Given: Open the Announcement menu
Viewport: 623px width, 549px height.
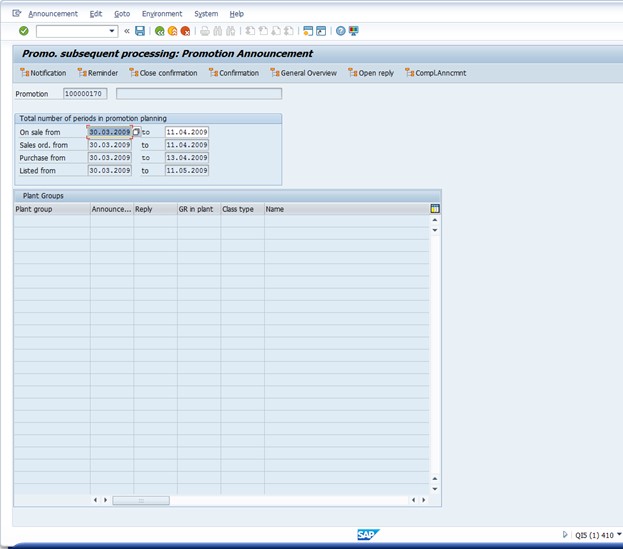Looking at the screenshot, I should (x=53, y=14).
